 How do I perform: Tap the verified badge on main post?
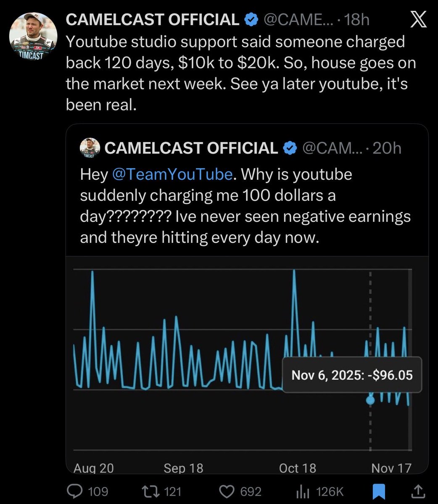[x=251, y=20]
